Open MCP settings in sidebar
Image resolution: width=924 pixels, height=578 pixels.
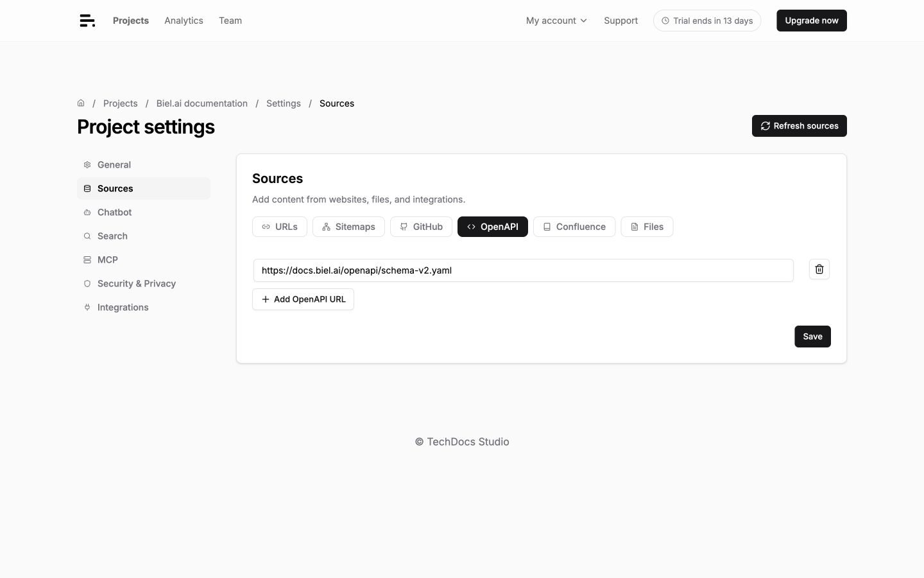coord(144,259)
